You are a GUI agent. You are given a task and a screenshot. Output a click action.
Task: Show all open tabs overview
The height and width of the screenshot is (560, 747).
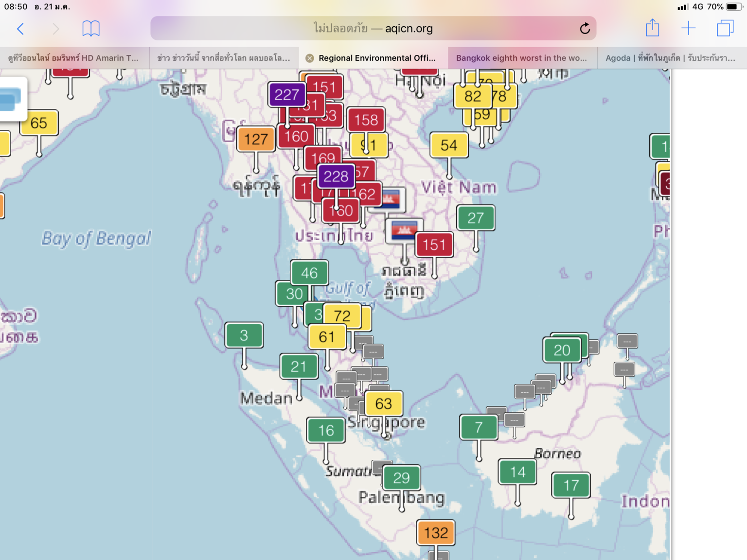(725, 28)
